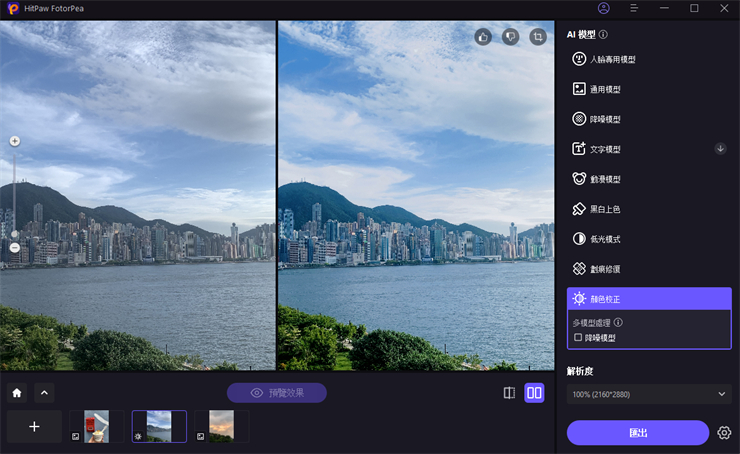
Task: Click the 匯出 export button
Action: click(x=638, y=433)
